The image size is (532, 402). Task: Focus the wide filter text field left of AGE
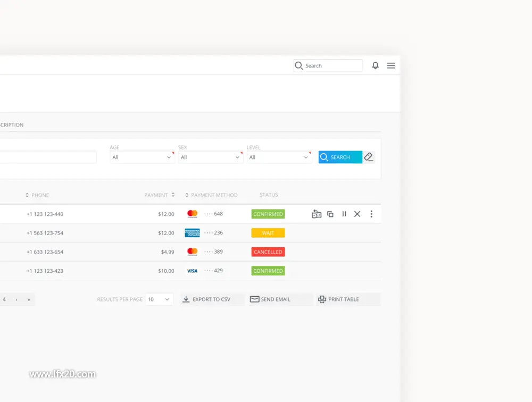tap(48, 157)
